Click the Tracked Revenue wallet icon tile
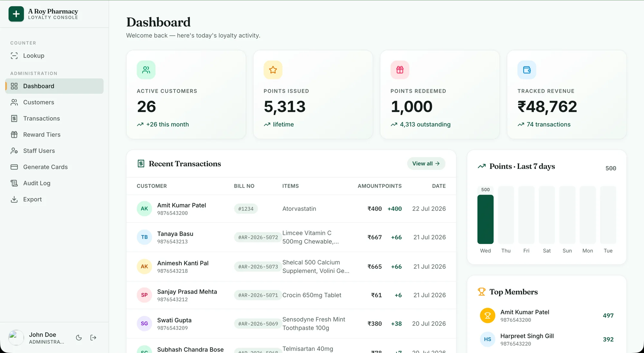The width and height of the screenshot is (644, 353). 527,70
